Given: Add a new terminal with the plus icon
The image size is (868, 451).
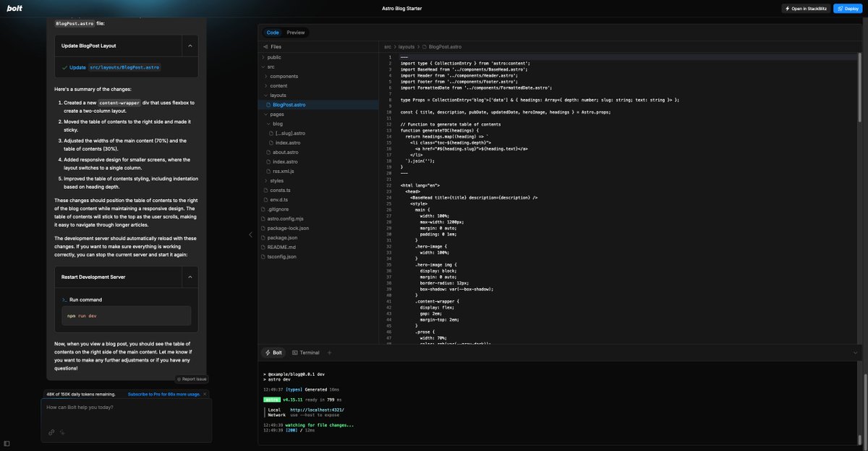Looking at the screenshot, I should pyautogui.click(x=329, y=353).
